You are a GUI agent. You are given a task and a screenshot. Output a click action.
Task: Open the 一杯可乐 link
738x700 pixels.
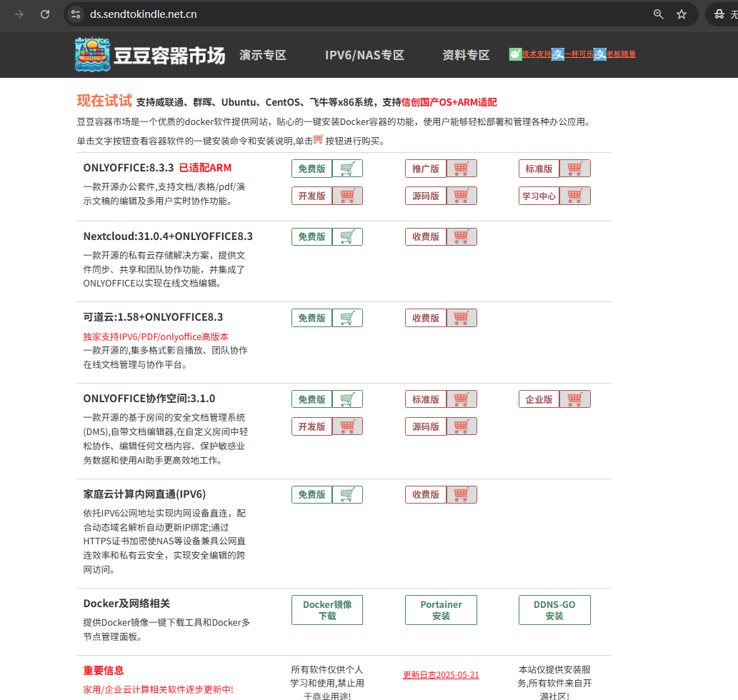(x=579, y=54)
